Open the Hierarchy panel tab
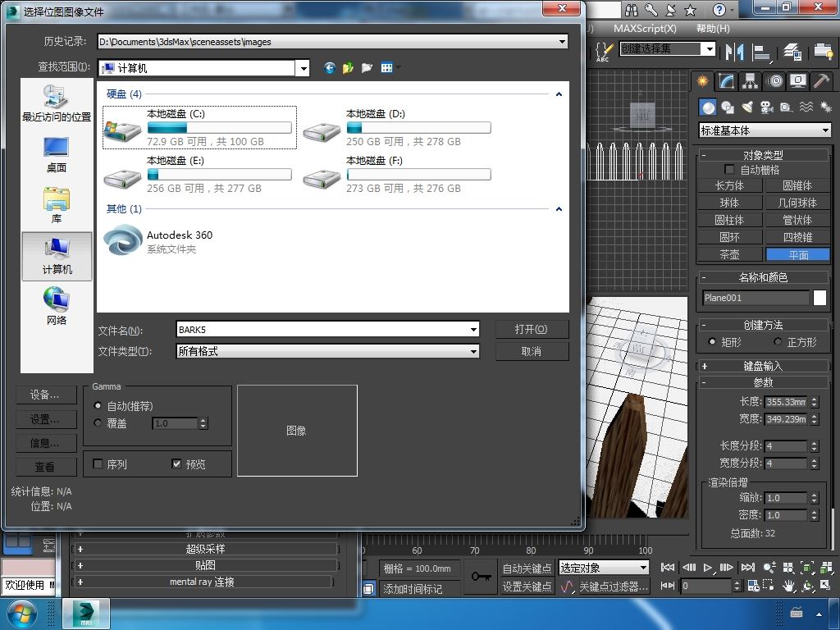Screen dimensions: 840x630 [x=750, y=81]
